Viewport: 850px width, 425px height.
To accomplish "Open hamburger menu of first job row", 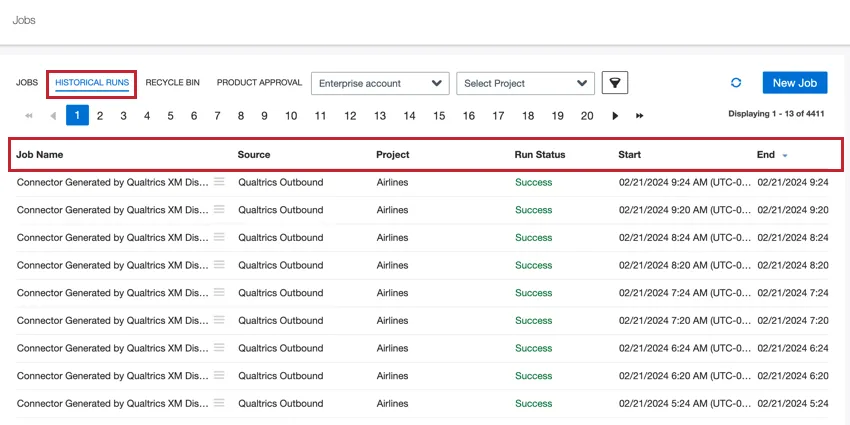I will click(x=219, y=181).
